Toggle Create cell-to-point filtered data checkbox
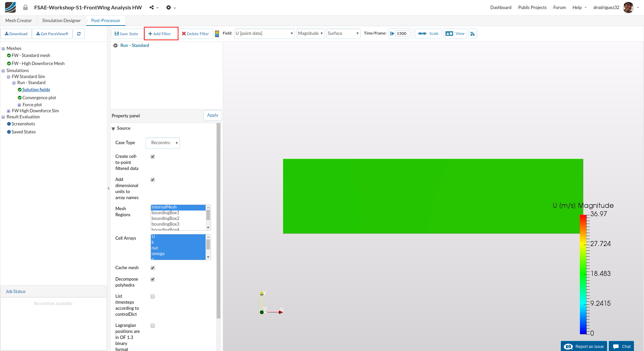 coord(153,157)
